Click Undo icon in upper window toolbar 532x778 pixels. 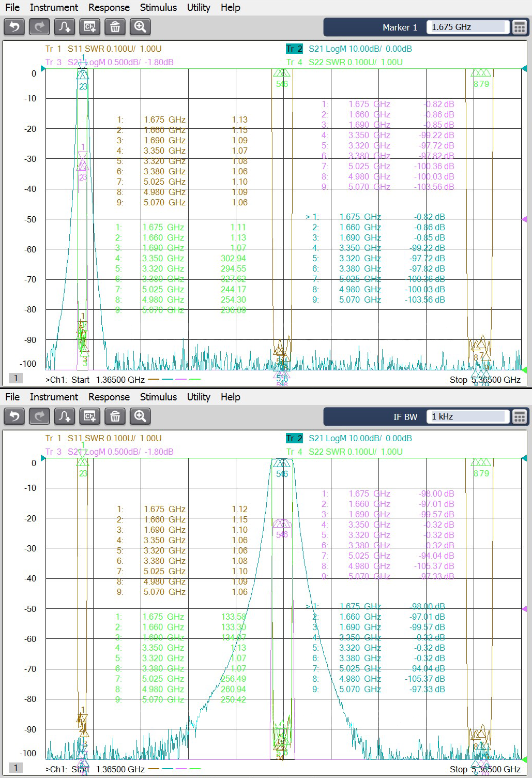(14, 27)
